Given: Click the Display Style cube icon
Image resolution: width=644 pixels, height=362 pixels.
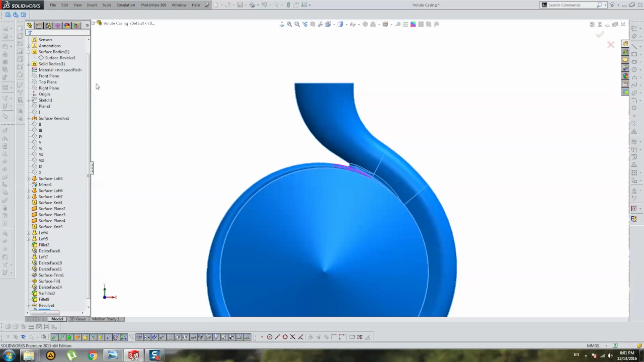Looking at the screenshot, I should tap(341, 24).
